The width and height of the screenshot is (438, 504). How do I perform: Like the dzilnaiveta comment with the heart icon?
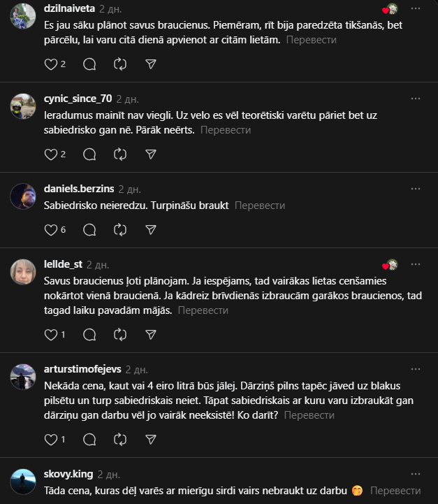[x=50, y=64]
